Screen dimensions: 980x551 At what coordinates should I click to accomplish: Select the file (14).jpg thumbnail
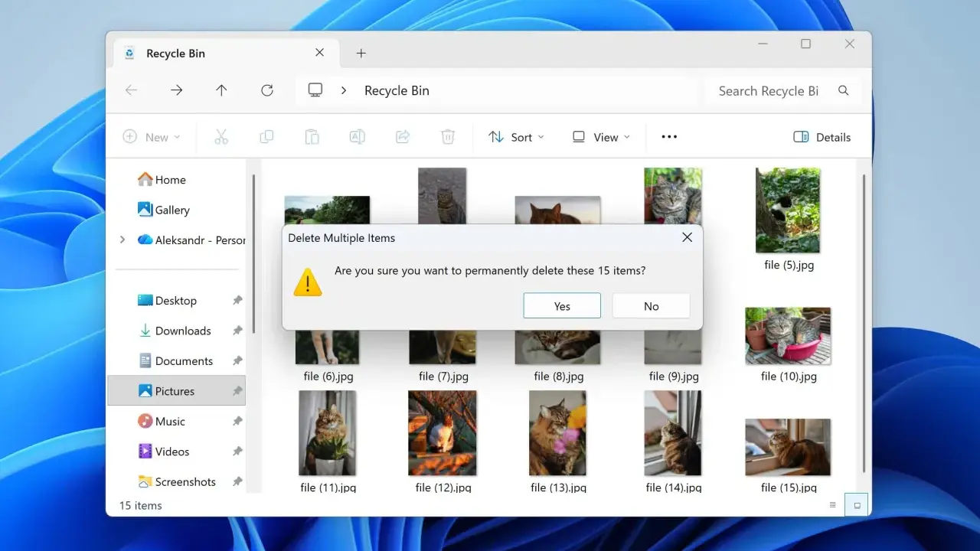673,433
